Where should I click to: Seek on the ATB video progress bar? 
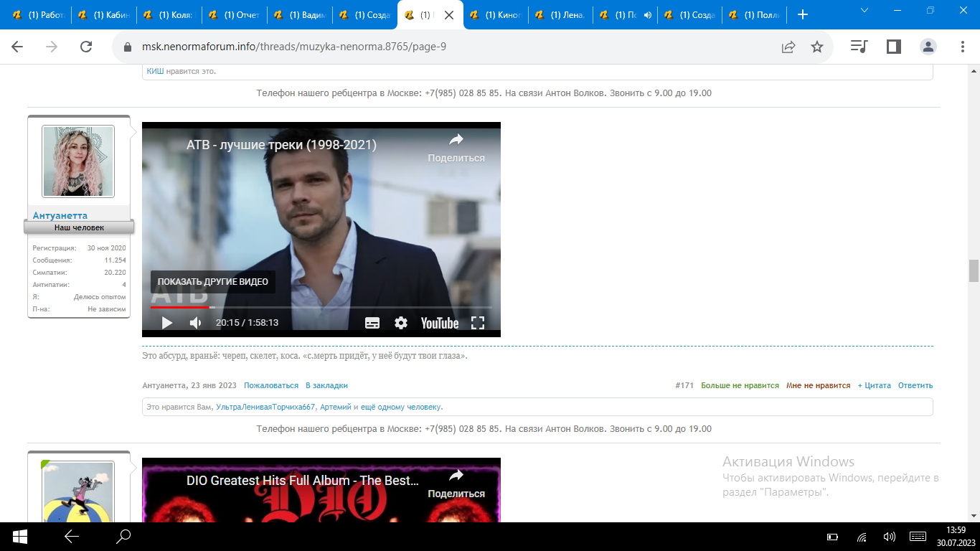321,307
